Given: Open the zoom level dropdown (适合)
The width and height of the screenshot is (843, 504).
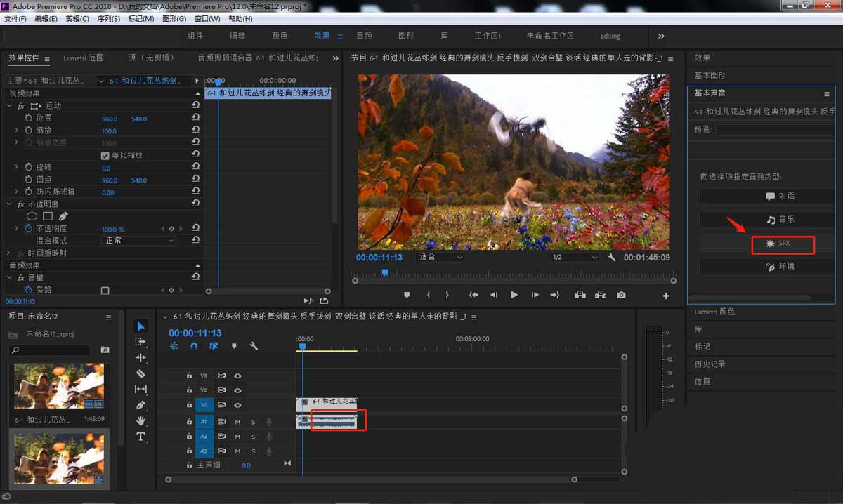Looking at the screenshot, I should click(440, 258).
